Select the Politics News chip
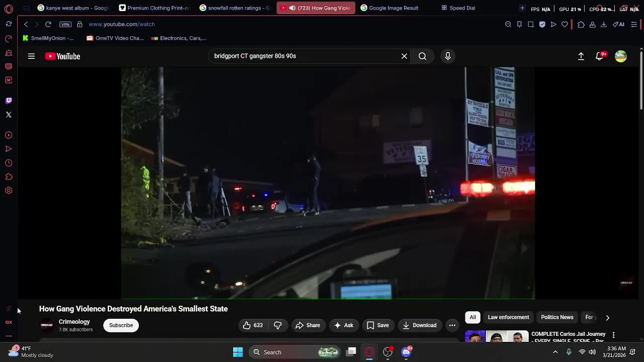 pos(557,317)
